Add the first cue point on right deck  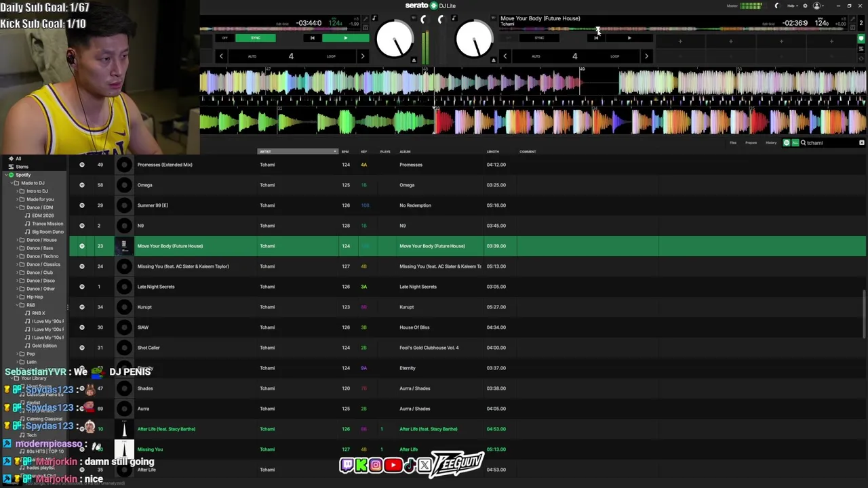pos(680,41)
